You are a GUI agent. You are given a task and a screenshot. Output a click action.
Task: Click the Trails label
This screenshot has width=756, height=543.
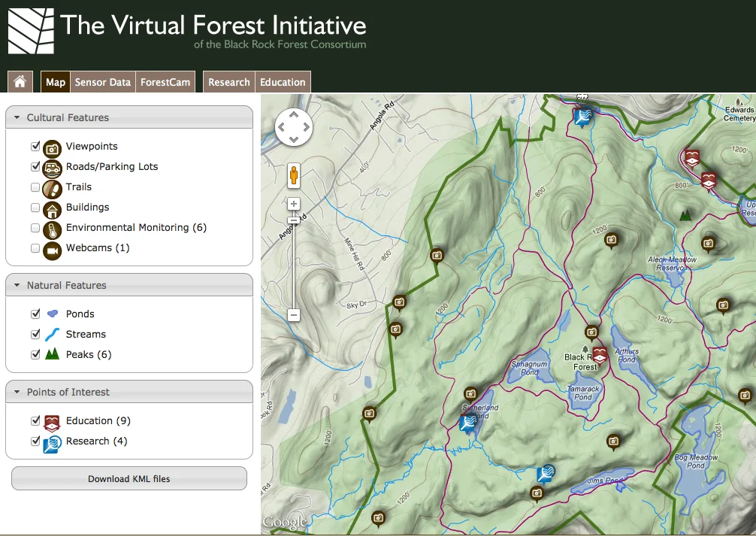79,187
